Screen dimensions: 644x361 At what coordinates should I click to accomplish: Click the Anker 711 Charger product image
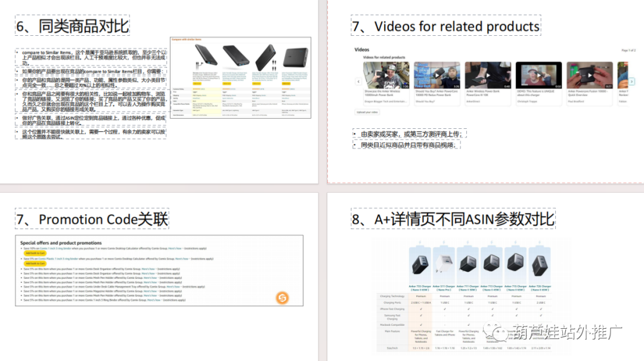pos(468,264)
